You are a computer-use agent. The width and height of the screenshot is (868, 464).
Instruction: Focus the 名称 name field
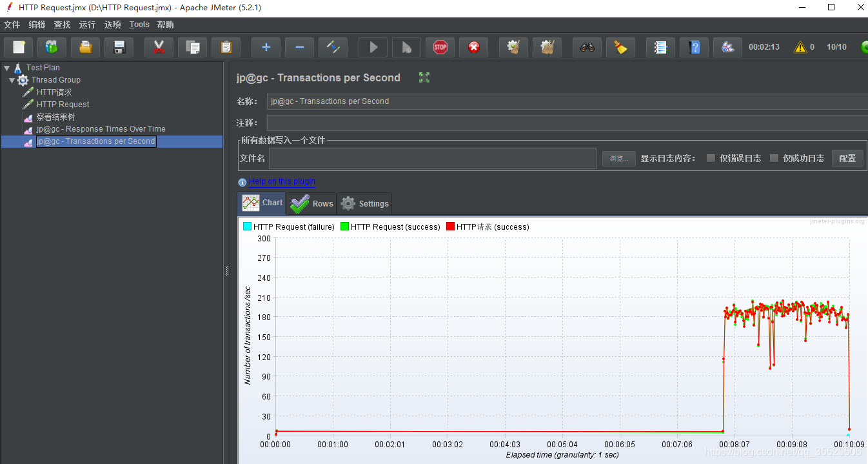(x=567, y=101)
